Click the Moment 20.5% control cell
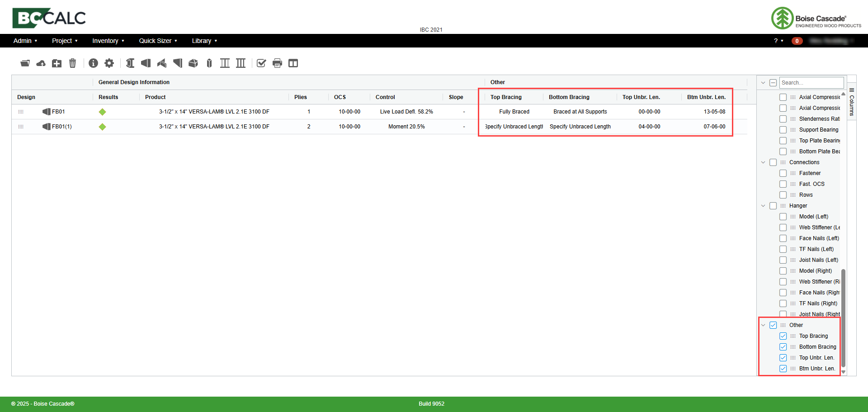868x412 pixels. (x=406, y=127)
